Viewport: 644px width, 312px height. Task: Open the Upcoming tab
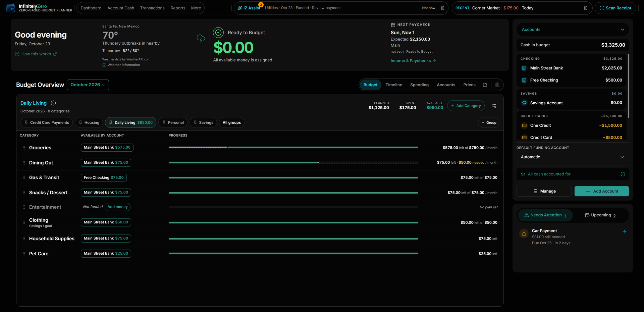pyautogui.click(x=600, y=215)
